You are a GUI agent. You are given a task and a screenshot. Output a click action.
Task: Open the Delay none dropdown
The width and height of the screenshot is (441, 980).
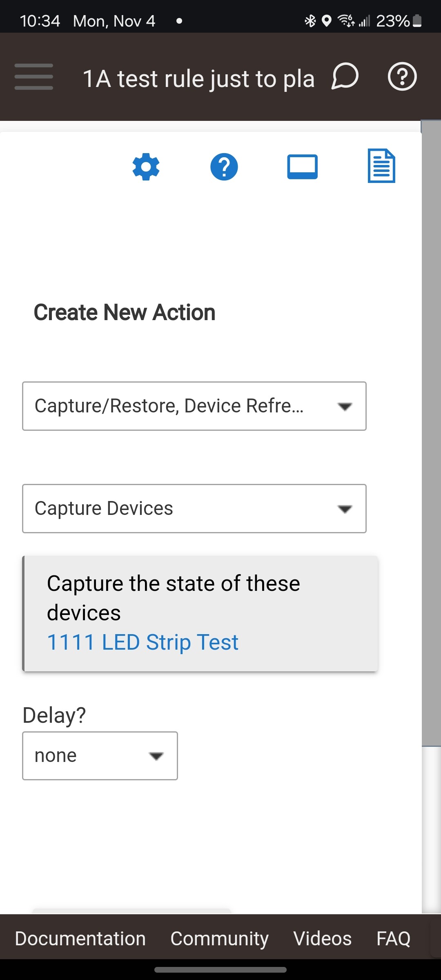[x=100, y=756]
